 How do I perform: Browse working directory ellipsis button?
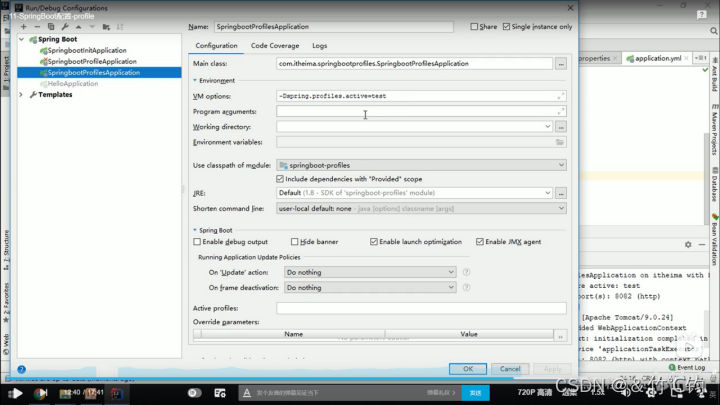tap(561, 127)
